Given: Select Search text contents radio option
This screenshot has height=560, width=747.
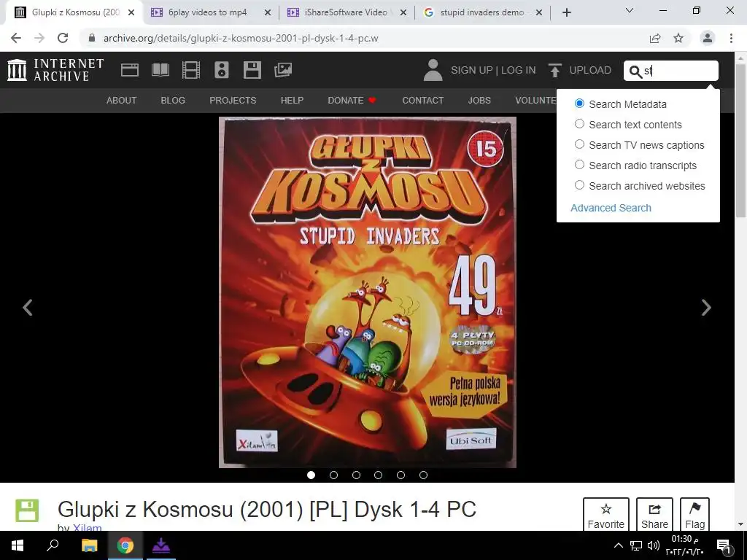Looking at the screenshot, I should click(579, 124).
